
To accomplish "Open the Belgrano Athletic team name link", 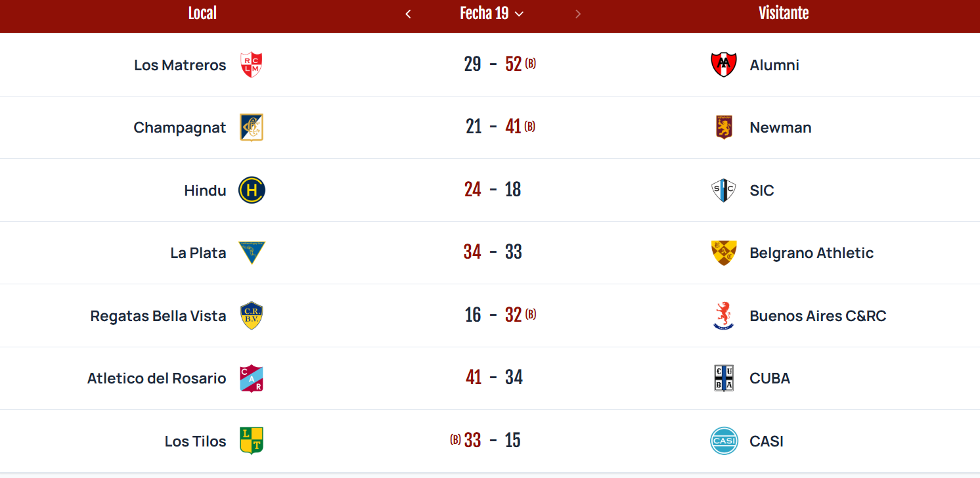I will point(811,253).
